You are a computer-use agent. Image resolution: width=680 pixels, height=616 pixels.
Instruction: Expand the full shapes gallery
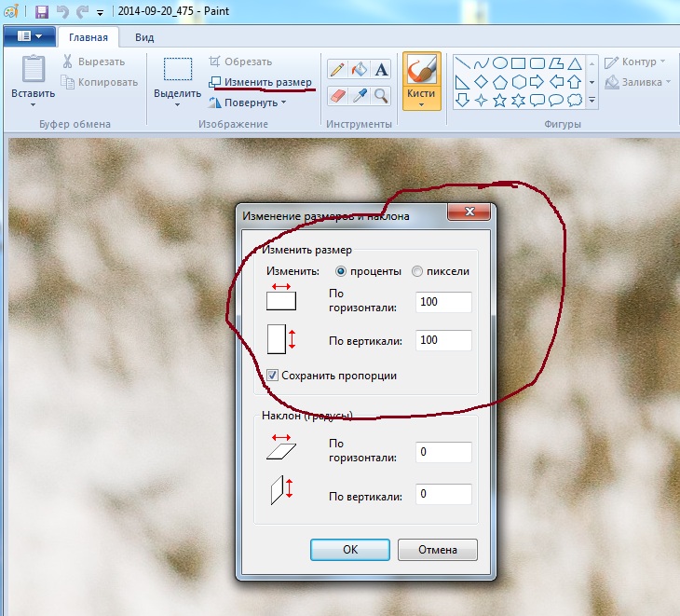592,101
